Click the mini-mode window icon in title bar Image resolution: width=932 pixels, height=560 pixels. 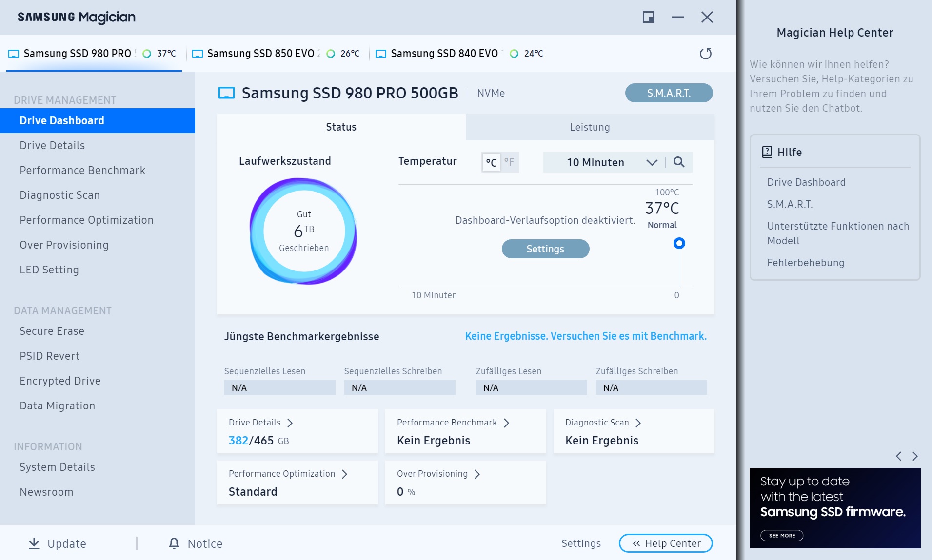[648, 17]
